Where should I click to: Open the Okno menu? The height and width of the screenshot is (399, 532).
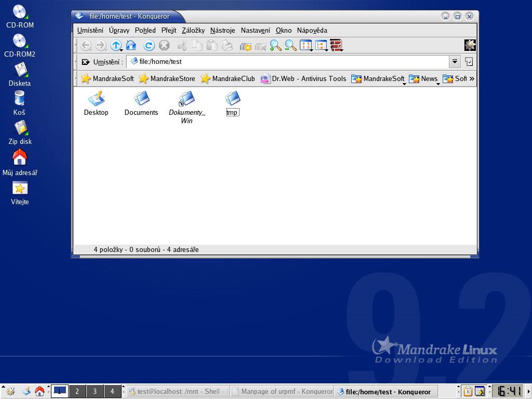tap(284, 30)
